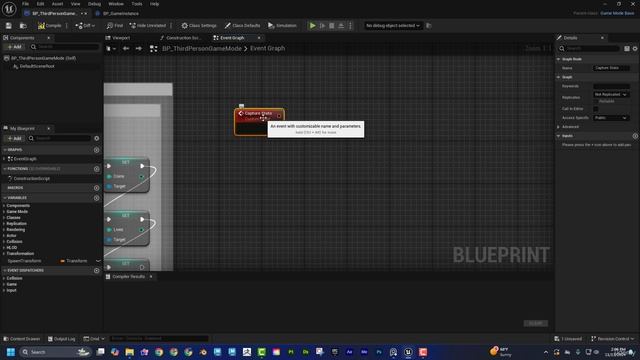Open My Blueprint settings gear icon
This screenshot has height=360, width=640.
coord(97,138)
